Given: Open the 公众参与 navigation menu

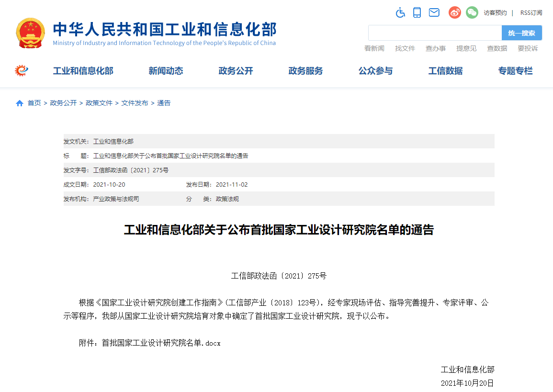Looking at the screenshot, I should 375,71.
